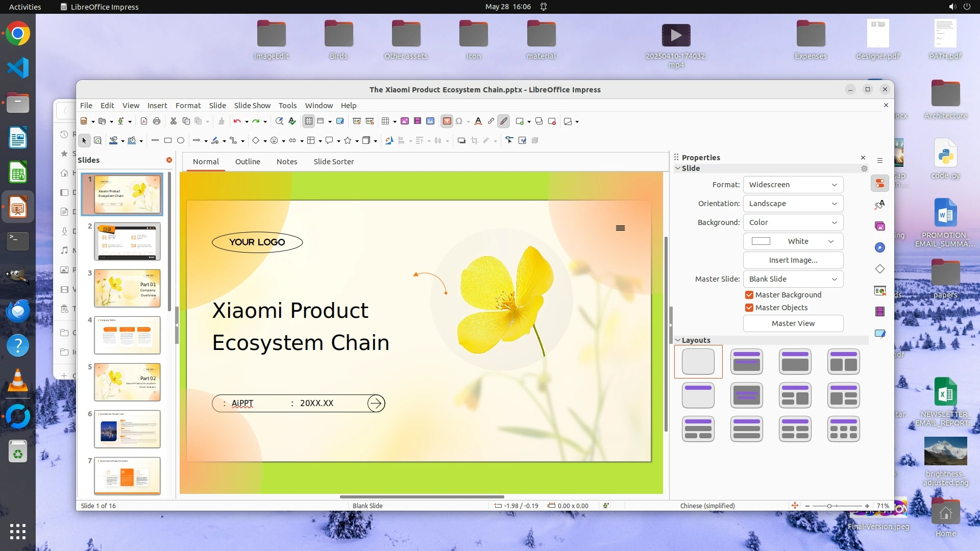Click the Undo arrow icon

(x=237, y=121)
